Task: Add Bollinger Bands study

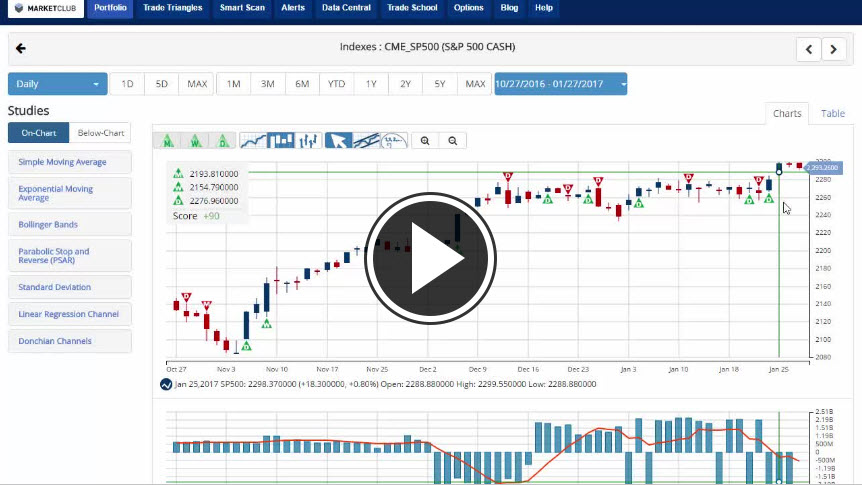Action: 70,224
